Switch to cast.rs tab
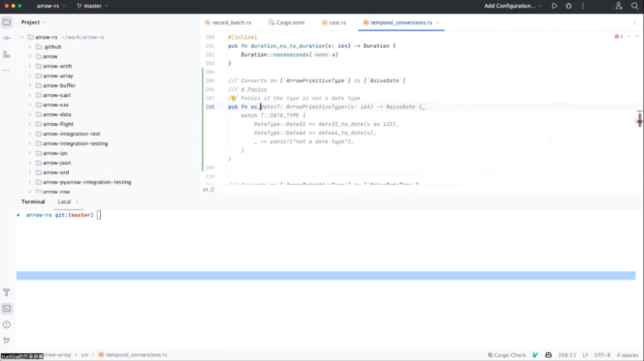The width and height of the screenshot is (644, 361). click(334, 23)
